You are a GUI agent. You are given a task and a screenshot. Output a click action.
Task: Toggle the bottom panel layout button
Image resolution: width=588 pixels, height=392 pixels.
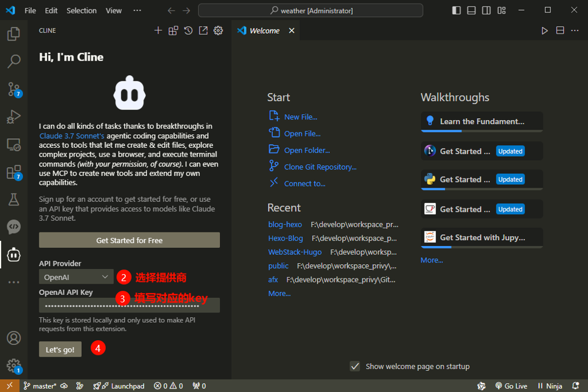(x=472, y=11)
